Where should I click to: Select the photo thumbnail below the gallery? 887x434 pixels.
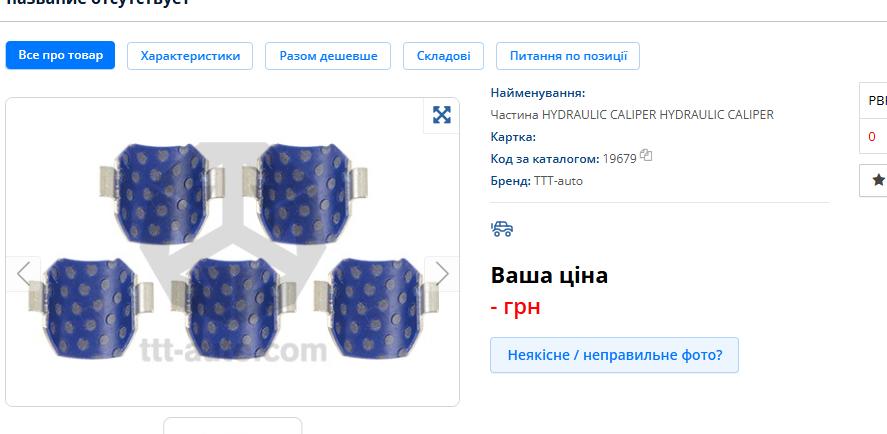(x=232, y=426)
